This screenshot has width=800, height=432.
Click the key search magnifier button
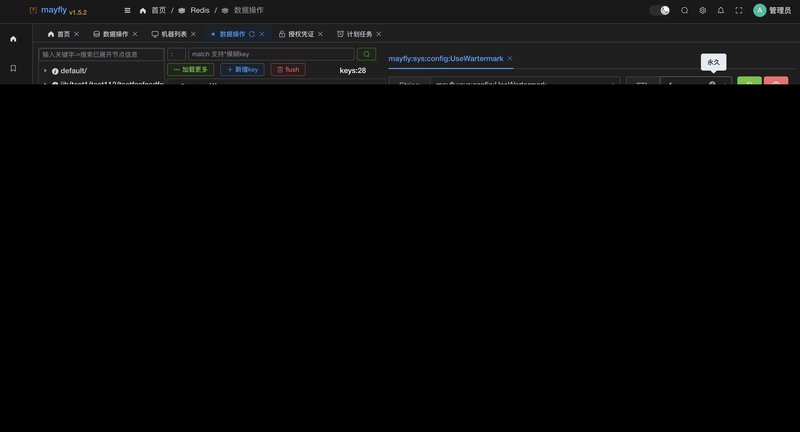click(x=366, y=54)
